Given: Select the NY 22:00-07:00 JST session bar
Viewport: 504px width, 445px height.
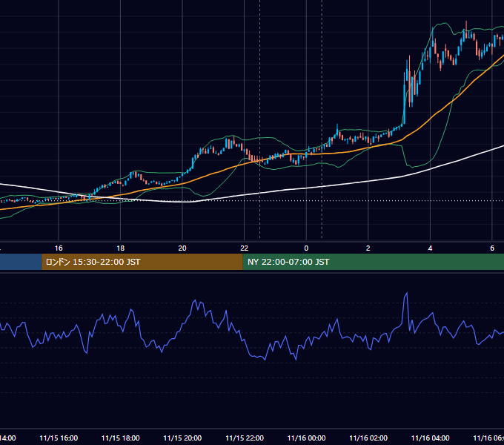Looking at the screenshot, I should [x=373, y=262].
